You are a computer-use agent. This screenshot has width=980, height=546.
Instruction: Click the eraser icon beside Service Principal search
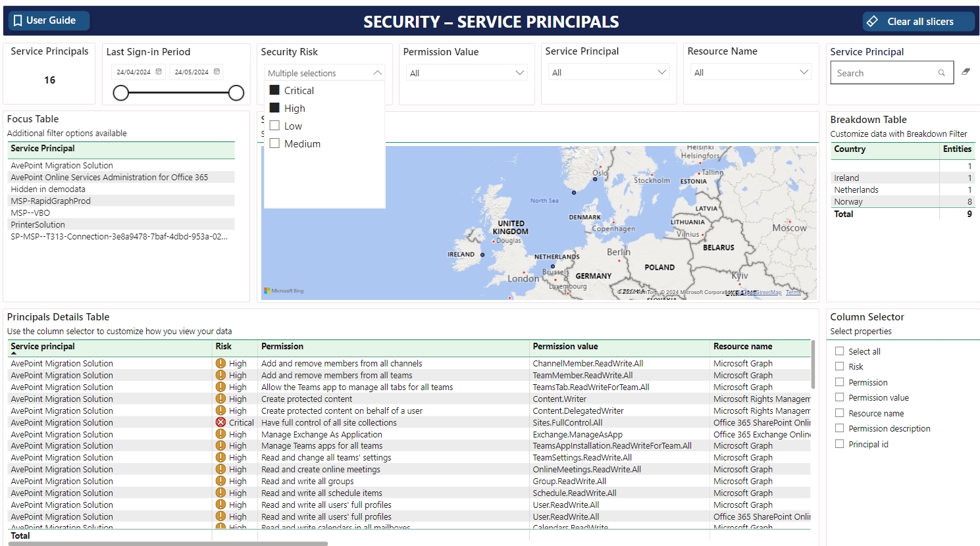[966, 72]
